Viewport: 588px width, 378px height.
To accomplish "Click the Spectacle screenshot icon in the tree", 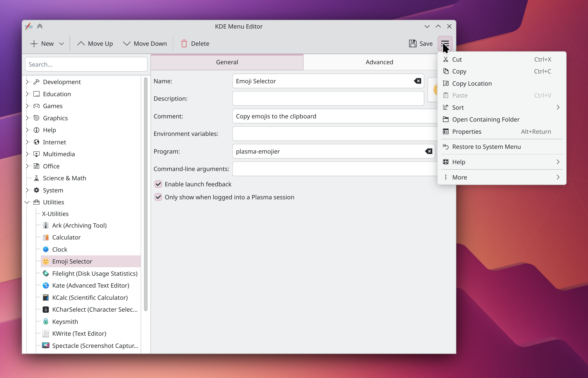I will pos(46,345).
